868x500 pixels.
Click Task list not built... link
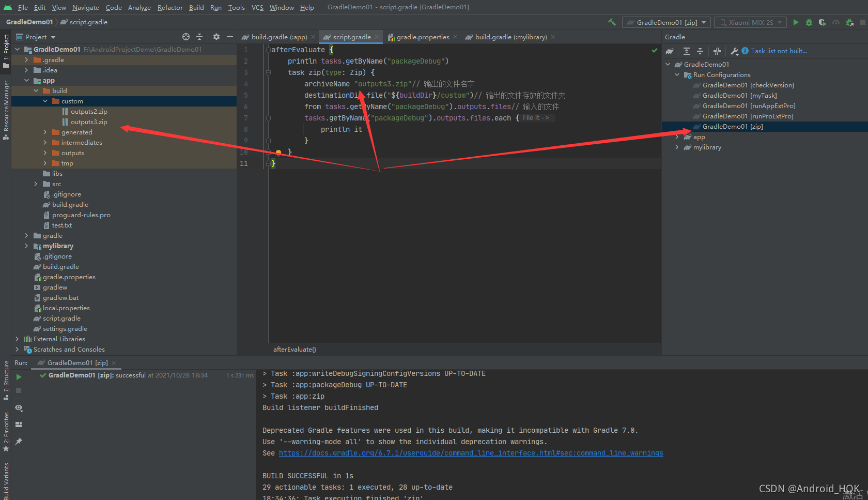click(779, 51)
